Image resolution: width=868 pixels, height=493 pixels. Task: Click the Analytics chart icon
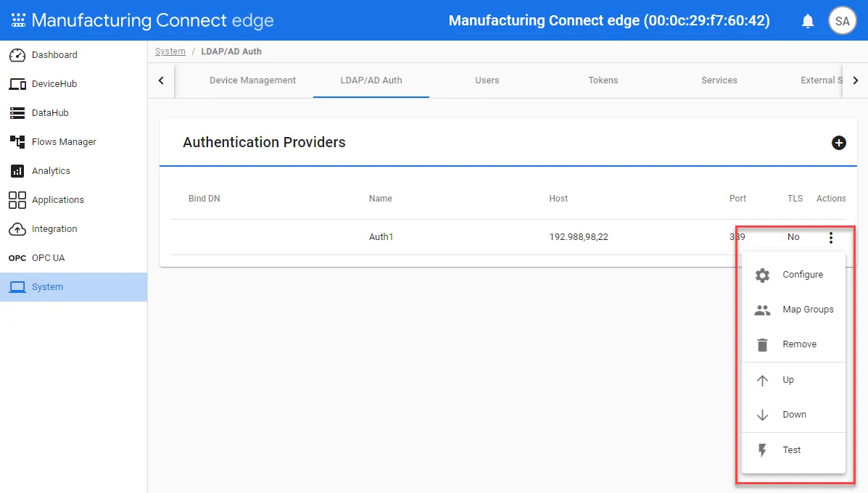coord(17,171)
